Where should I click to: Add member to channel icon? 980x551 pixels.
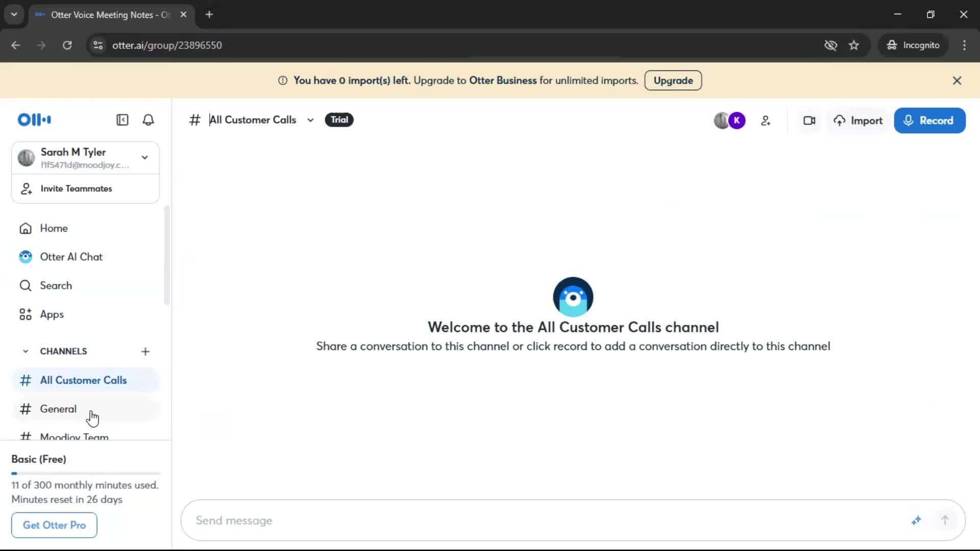[766, 121]
